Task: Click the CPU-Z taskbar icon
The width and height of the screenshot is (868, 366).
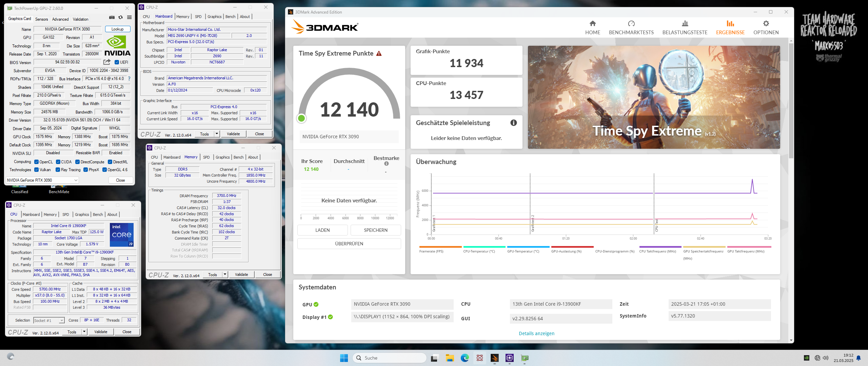Action: click(x=509, y=358)
